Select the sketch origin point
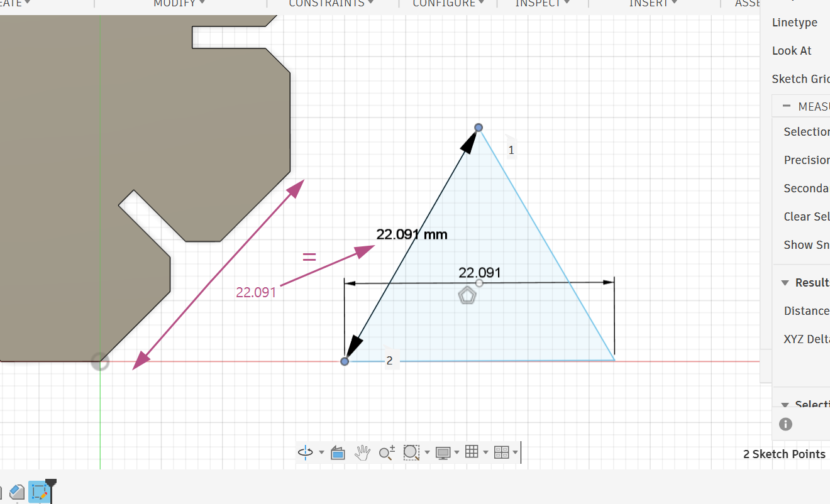This screenshot has width=830, height=504. tap(100, 361)
